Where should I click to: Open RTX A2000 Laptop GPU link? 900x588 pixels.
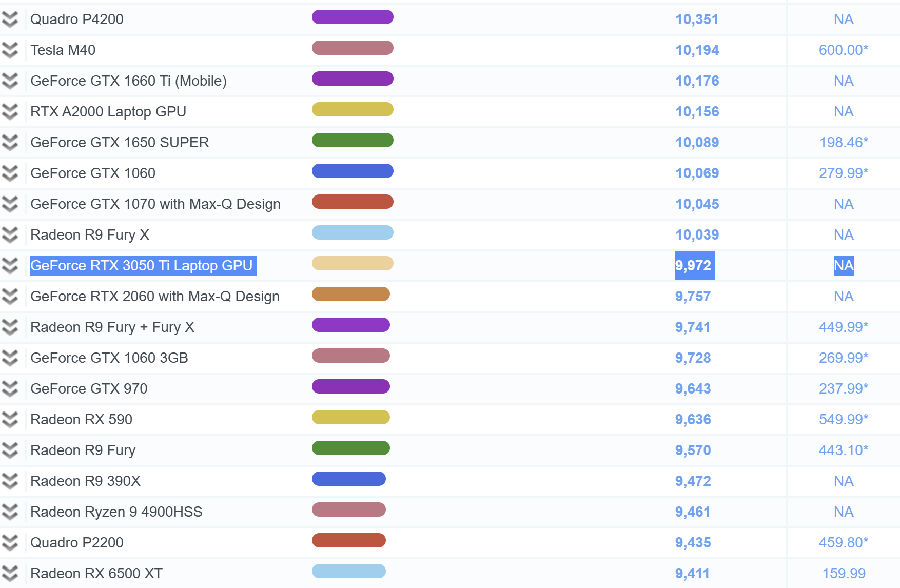coord(108,112)
